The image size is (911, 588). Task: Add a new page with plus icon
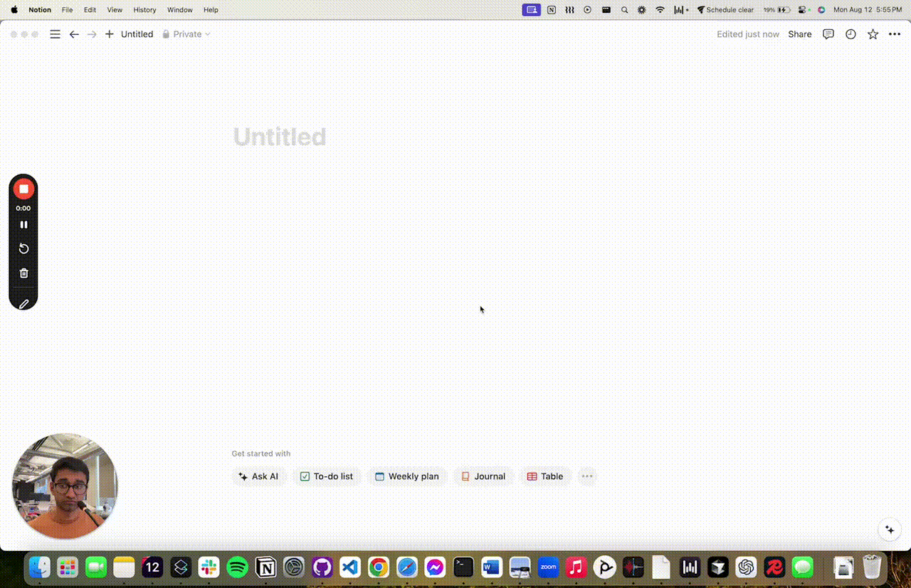point(110,34)
